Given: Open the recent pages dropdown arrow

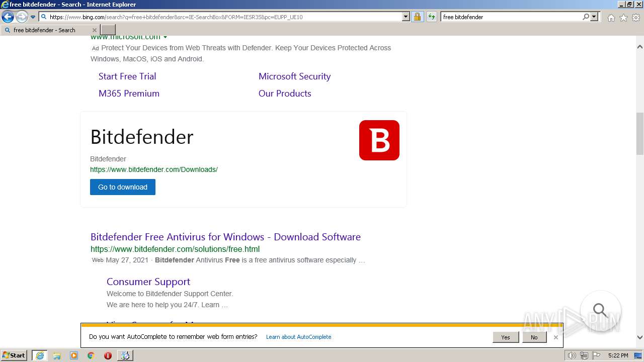Looking at the screenshot, I should [x=33, y=17].
